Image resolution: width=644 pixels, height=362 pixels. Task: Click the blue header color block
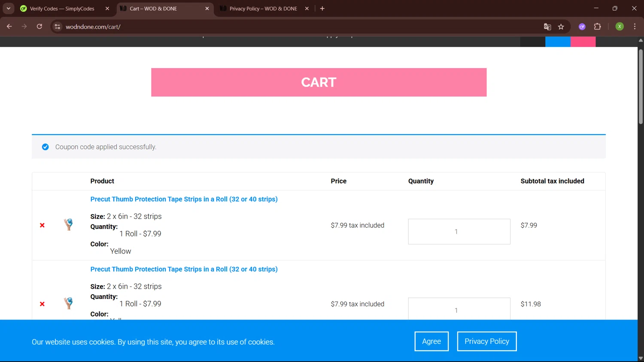pos(558,42)
